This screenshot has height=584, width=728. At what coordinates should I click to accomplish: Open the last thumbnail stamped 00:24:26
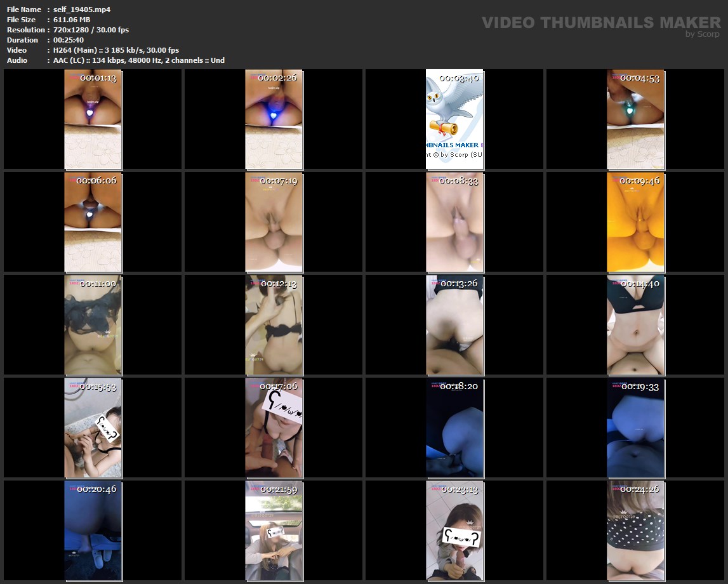635,531
